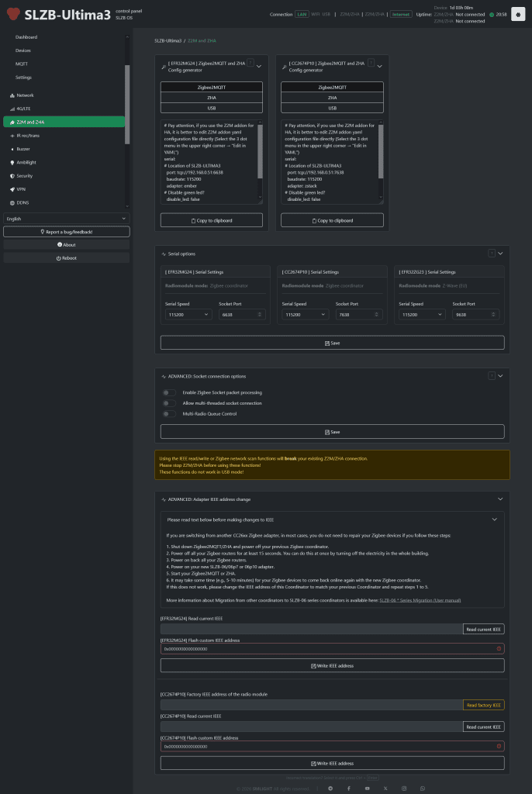Enable Zigbee Socket packet processing toggle
The image size is (532, 794).
coord(169,393)
